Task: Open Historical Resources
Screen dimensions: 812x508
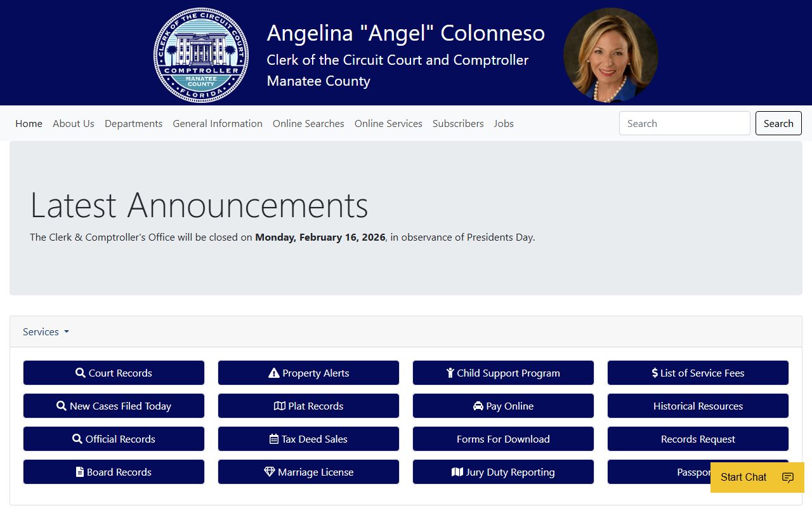Action: 698,406
